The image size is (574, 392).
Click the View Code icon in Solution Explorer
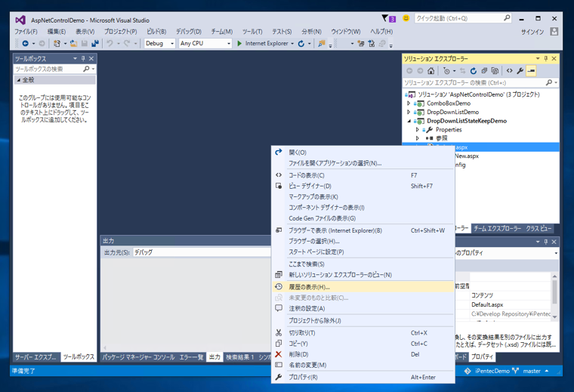(509, 71)
